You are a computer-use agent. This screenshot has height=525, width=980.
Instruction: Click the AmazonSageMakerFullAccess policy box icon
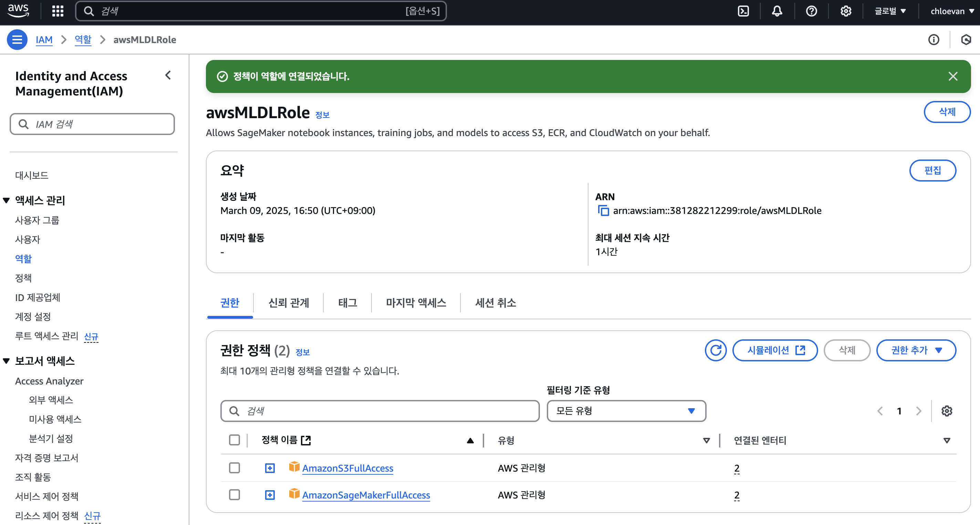pyautogui.click(x=294, y=494)
